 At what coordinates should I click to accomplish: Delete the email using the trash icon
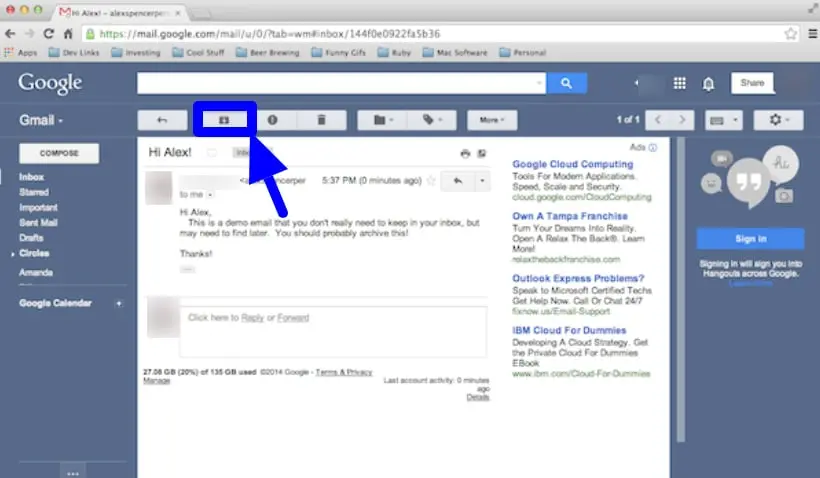pyautogui.click(x=322, y=120)
